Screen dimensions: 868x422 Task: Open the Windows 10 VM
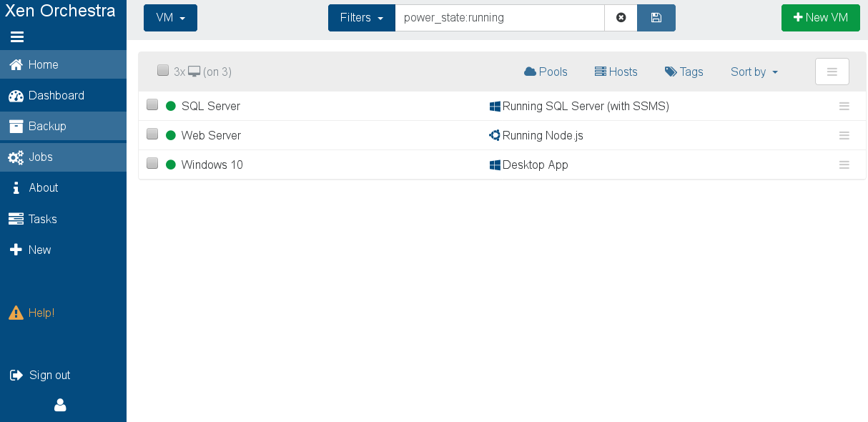[212, 165]
